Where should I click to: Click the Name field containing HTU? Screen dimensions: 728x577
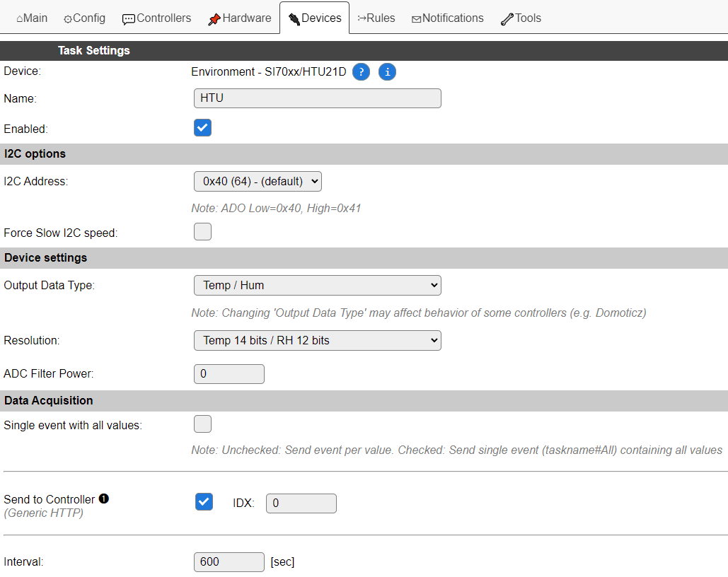point(317,98)
